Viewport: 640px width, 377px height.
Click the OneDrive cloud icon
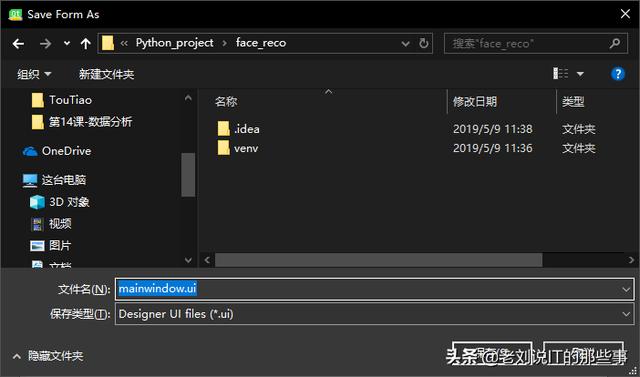coord(30,151)
